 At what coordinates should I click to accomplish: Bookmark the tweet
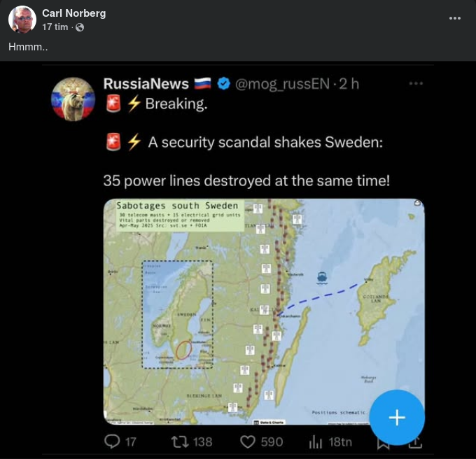[383, 444]
